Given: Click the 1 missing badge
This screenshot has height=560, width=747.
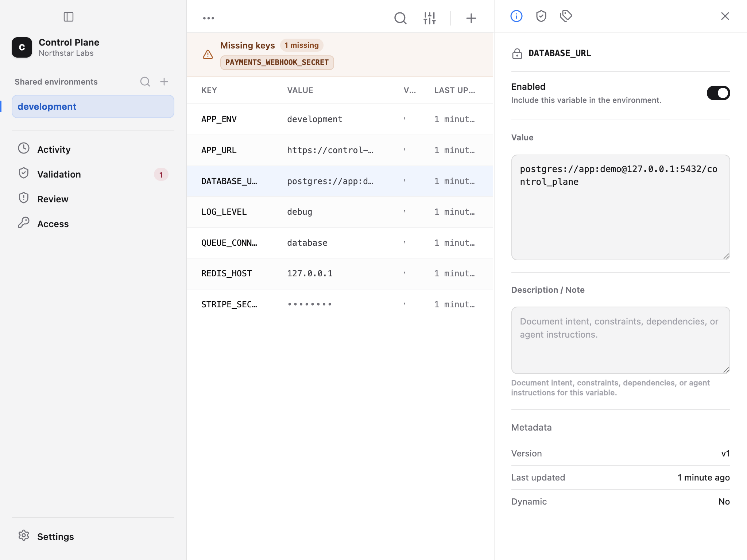Looking at the screenshot, I should click(302, 45).
